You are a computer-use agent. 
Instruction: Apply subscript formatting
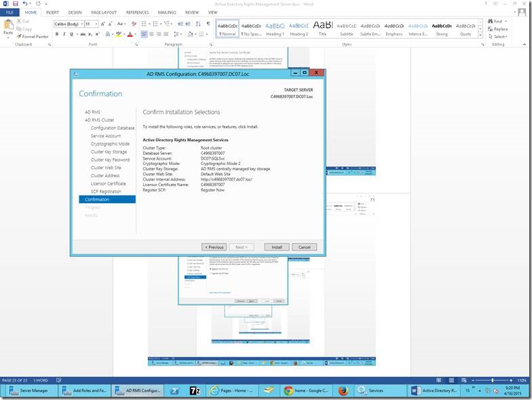(x=90, y=34)
